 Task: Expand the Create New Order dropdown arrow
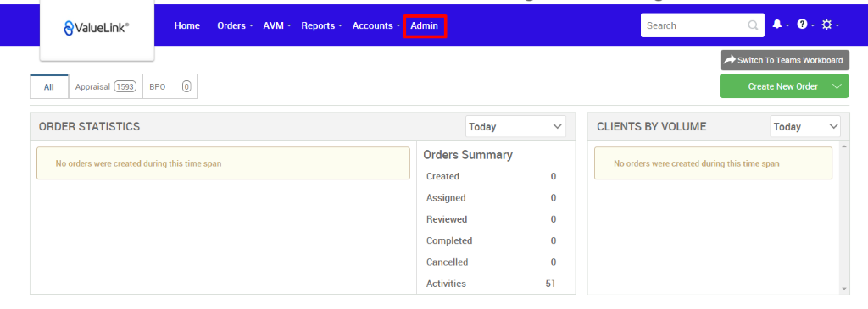click(x=837, y=86)
